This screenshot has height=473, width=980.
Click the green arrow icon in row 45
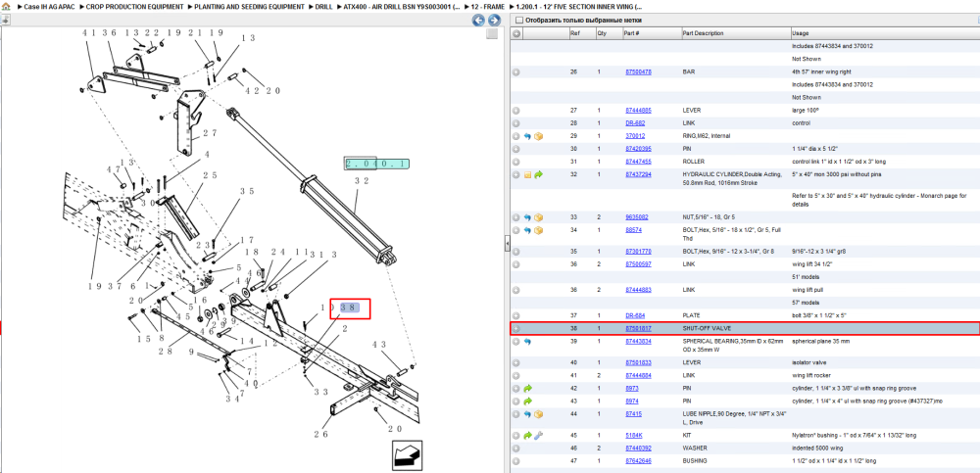[527, 436]
